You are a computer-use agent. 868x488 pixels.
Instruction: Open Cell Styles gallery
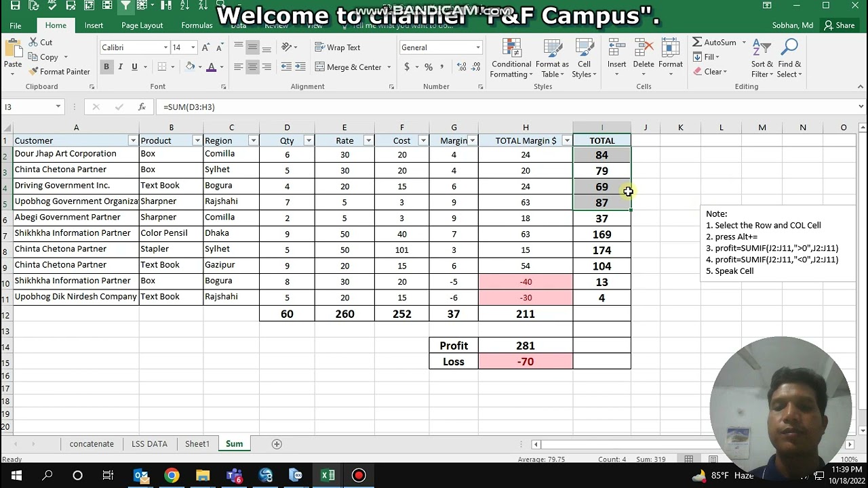(x=584, y=58)
